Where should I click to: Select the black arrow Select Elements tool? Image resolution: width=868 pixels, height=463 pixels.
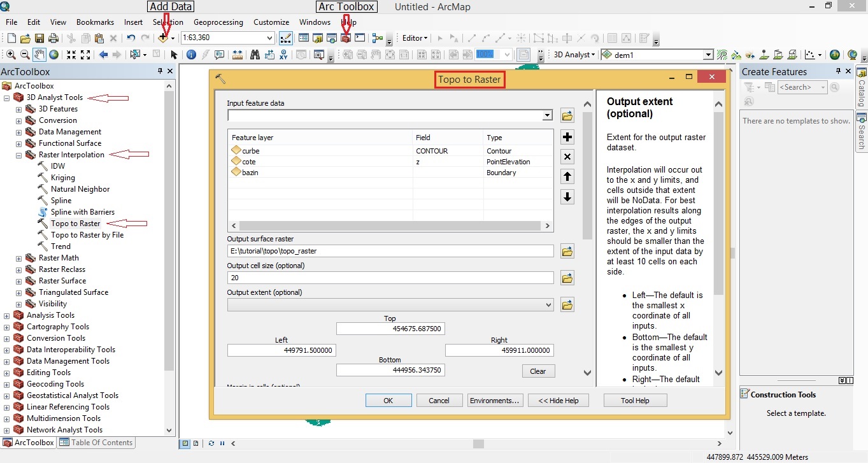(173, 55)
